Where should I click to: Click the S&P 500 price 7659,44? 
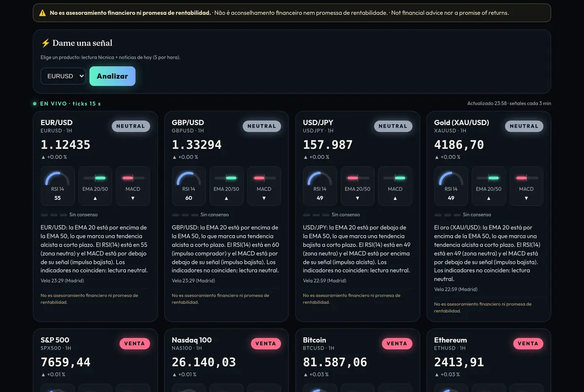coord(66,362)
